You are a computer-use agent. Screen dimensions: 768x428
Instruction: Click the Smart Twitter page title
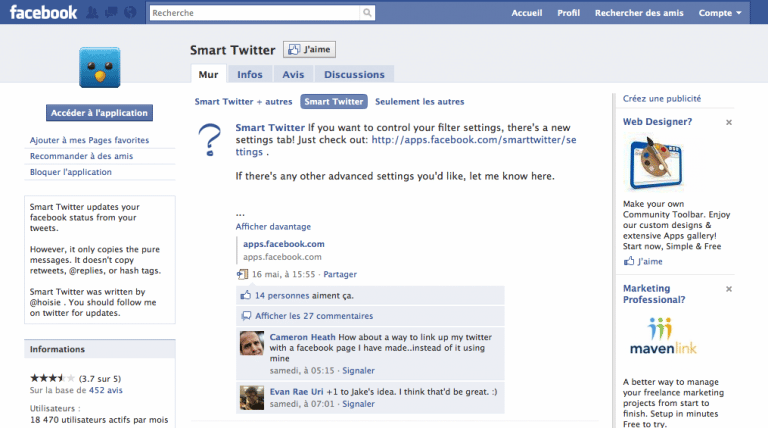233,50
